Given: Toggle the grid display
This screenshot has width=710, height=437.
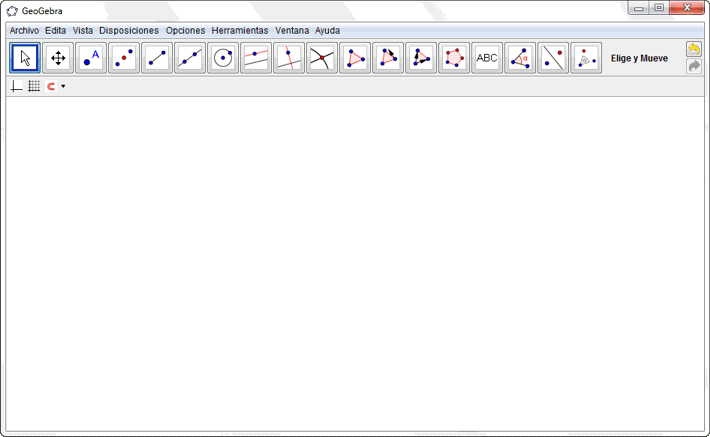Looking at the screenshot, I should click(x=34, y=86).
